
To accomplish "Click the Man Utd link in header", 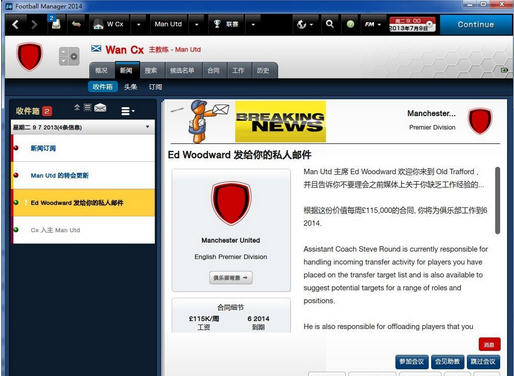I will pyautogui.click(x=188, y=50).
